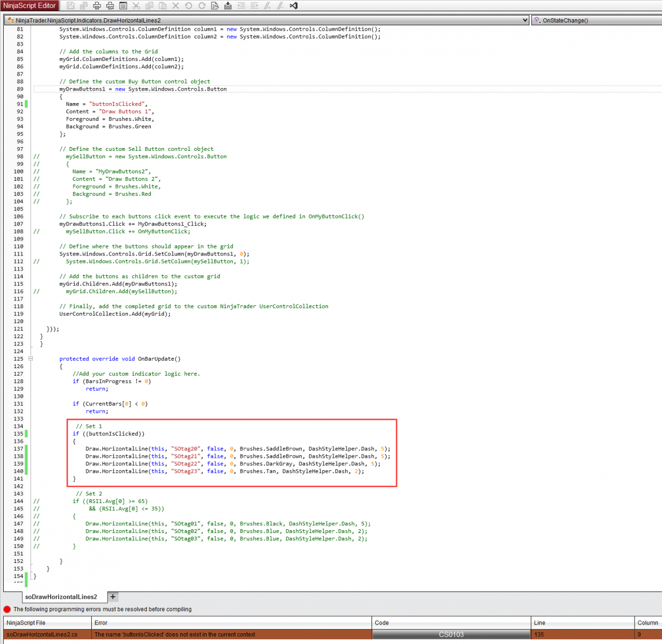Click the 'SOtag23' Brushes.Tan code line
The image size is (662, 644).
click(x=225, y=471)
